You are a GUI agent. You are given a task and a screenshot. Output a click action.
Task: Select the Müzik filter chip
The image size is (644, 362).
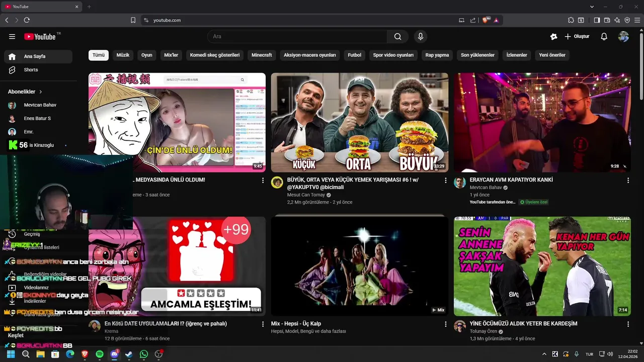pyautogui.click(x=123, y=55)
